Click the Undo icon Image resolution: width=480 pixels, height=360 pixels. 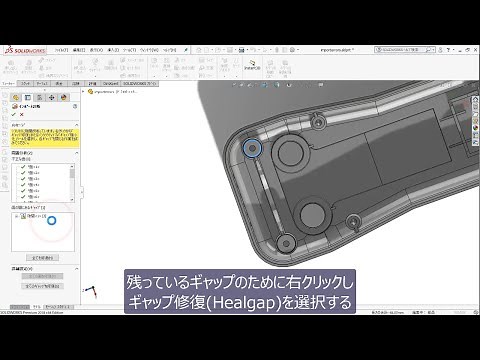(253, 50)
